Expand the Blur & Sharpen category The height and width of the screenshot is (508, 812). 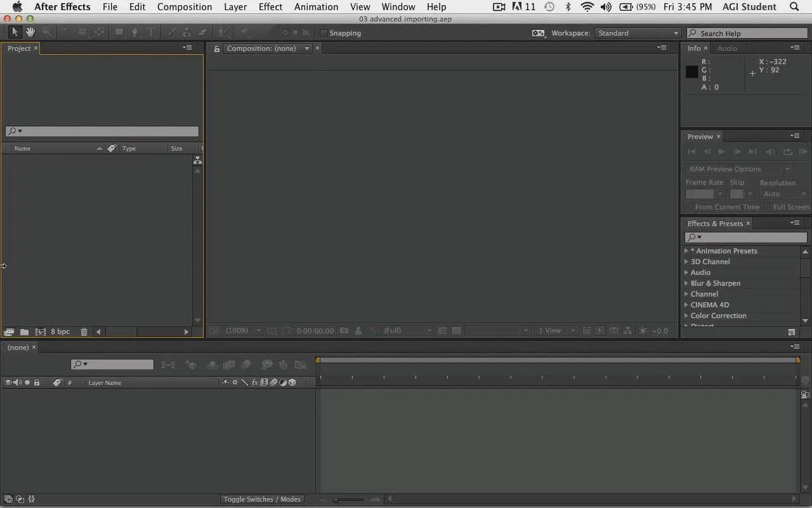click(686, 283)
